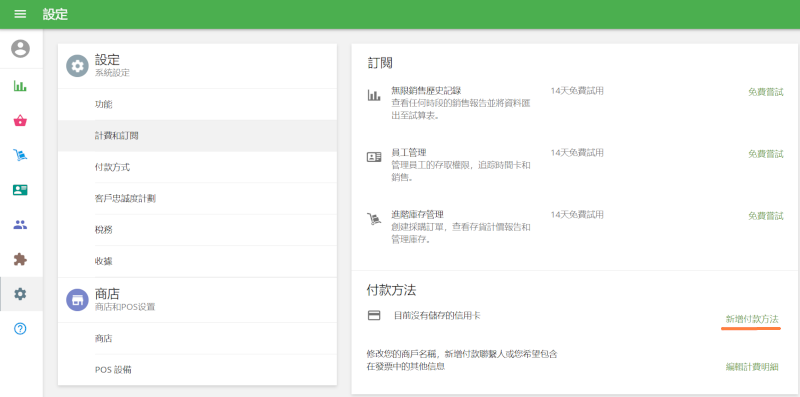Open the user account profile icon

tap(20, 48)
